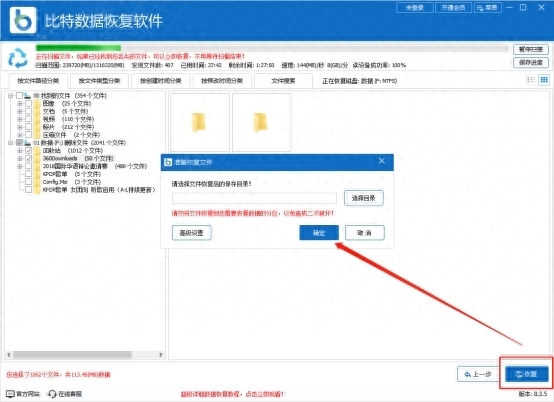Click folder icon beside 图像
This screenshot has height=402, width=554.
coord(37,104)
